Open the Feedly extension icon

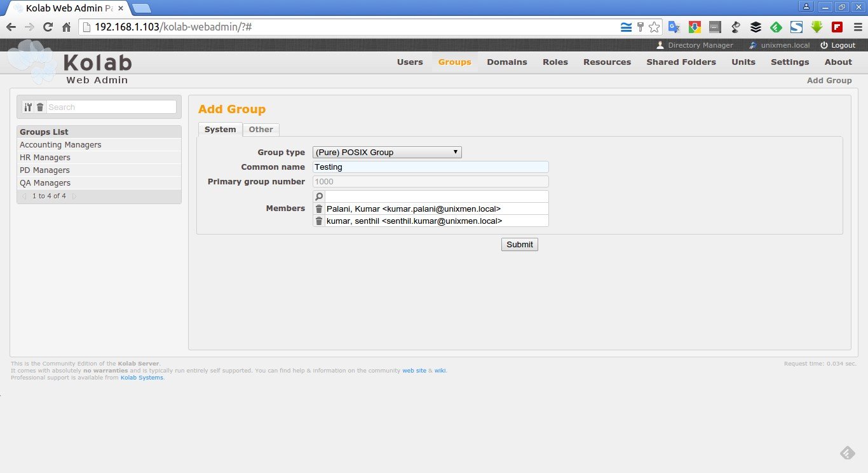pyautogui.click(x=776, y=27)
